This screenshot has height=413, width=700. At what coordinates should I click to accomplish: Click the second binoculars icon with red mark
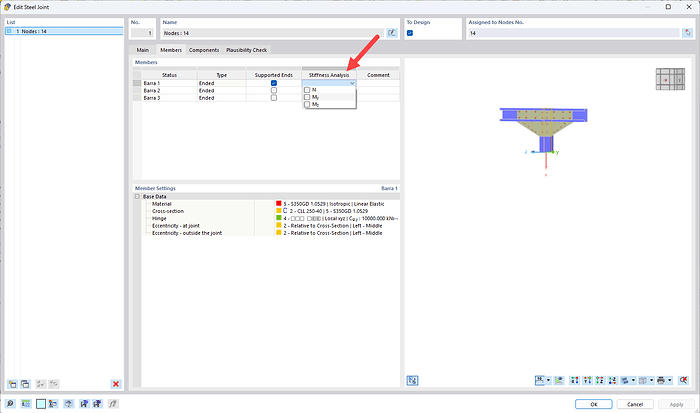(97, 404)
